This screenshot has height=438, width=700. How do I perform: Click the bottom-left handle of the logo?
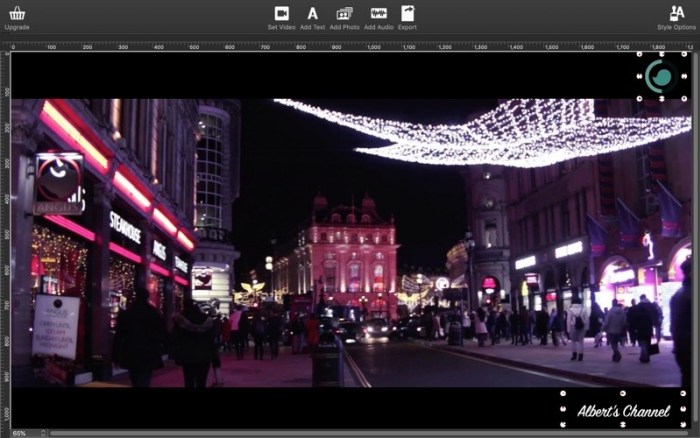(638, 99)
